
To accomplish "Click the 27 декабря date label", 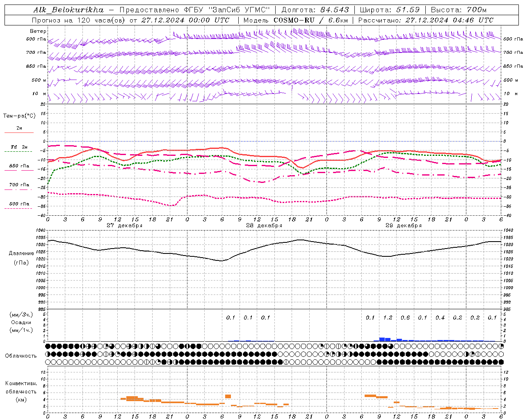I will (125, 226).
